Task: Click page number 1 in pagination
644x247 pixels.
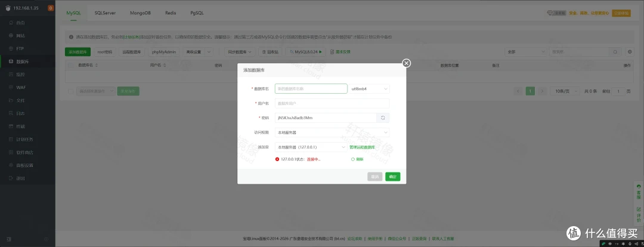Action: pyautogui.click(x=530, y=91)
